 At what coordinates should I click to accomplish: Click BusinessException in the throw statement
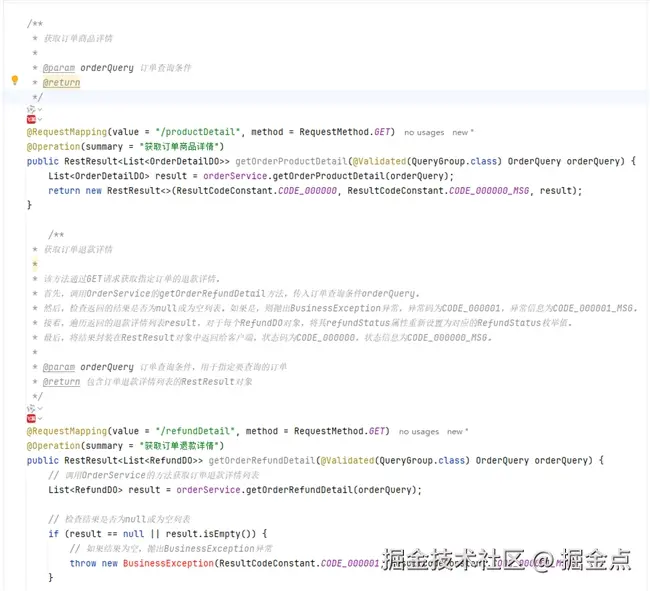[168, 563]
